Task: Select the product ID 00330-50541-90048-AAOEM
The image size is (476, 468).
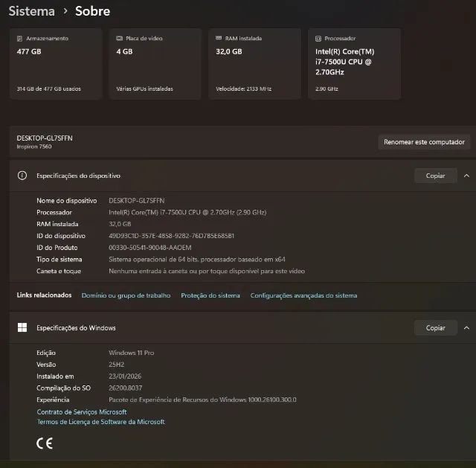Action: [x=150, y=248]
